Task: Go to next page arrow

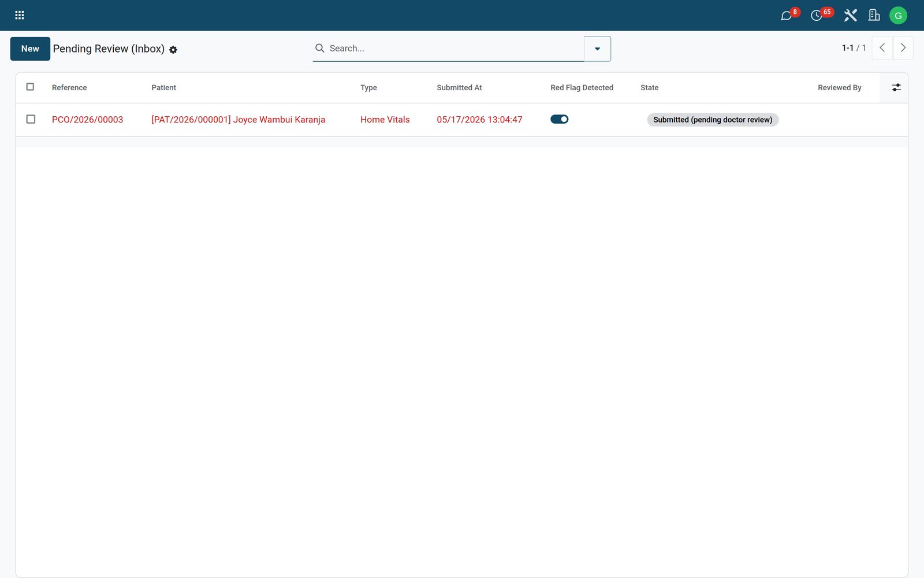Action: (903, 48)
